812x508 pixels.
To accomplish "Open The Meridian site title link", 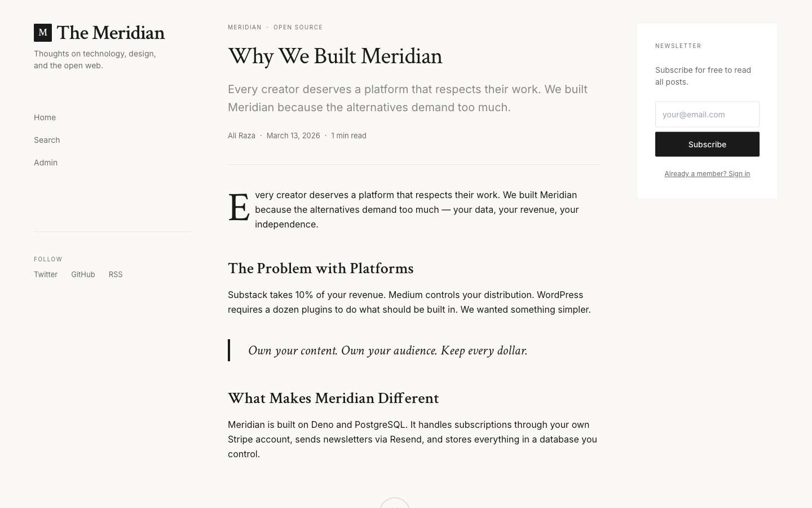I will (x=111, y=33).
